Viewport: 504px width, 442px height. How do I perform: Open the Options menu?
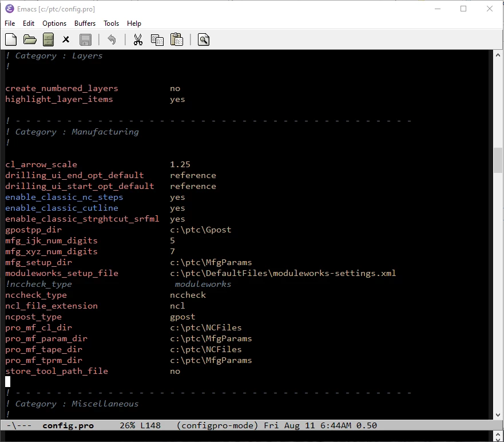54,23
